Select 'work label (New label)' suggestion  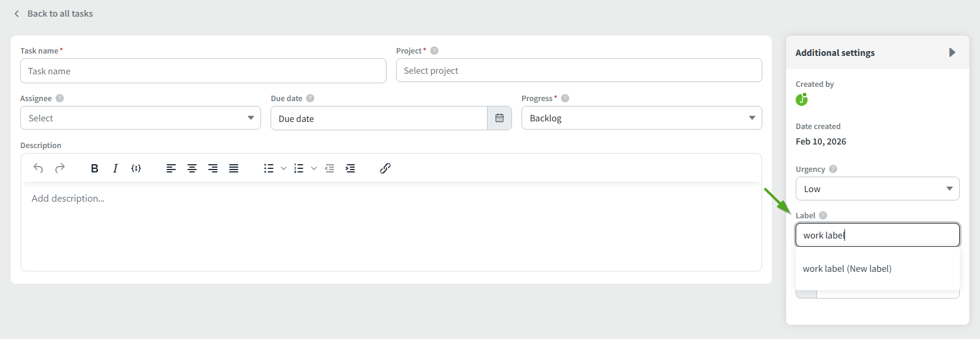tap(847, 269)
